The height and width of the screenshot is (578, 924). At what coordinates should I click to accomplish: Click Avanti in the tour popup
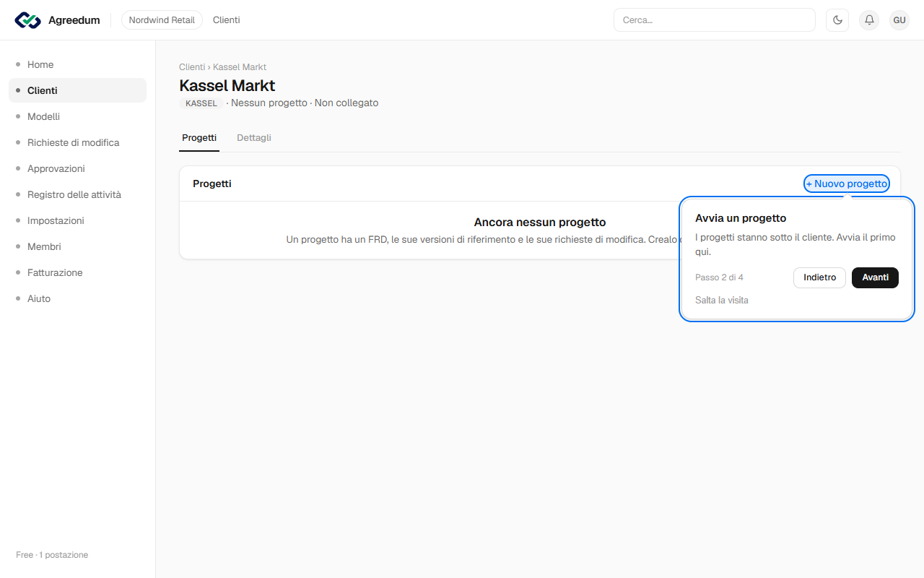[875, 277]
